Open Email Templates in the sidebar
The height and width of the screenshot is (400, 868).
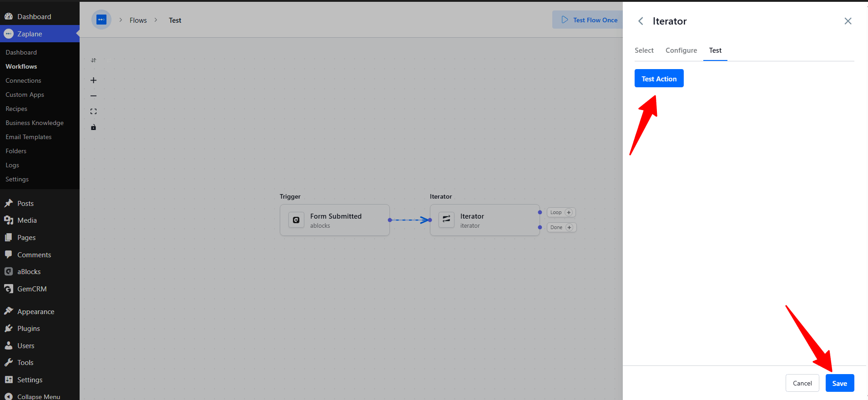pos(28,137)
